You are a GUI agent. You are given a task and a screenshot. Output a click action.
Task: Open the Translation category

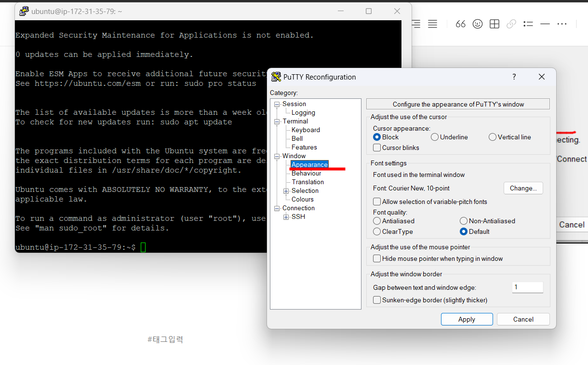[x=307, y=182]
